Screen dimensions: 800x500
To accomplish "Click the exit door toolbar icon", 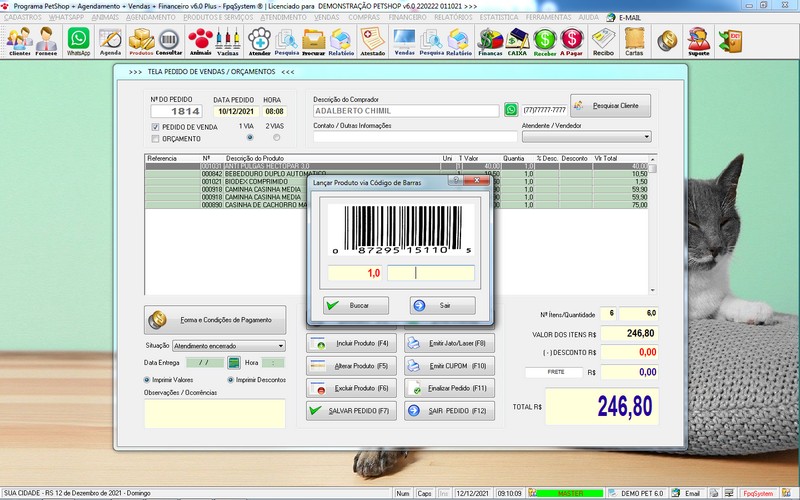I will tap(730, 41).
